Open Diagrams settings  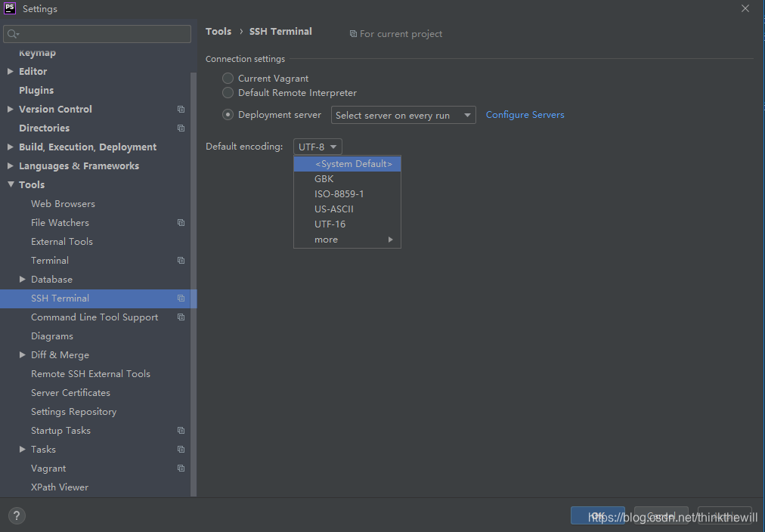pyautogui.click(x=52, y=336)
